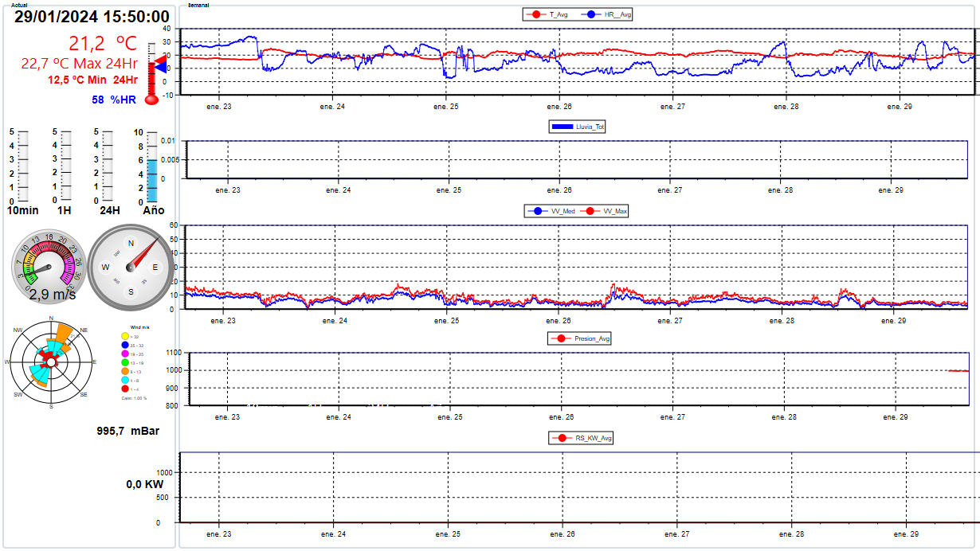Click the 10min rainfall gauge
Image resolution: width=980 pixels, height=551 pixels.
(23, 166)
